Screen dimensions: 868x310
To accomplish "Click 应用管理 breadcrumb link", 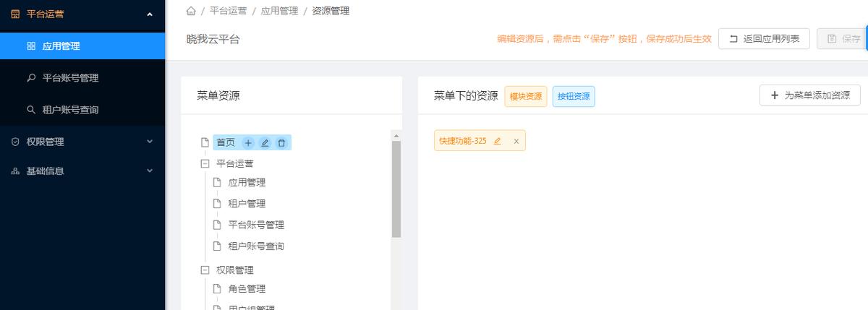I will coord(279,11).
